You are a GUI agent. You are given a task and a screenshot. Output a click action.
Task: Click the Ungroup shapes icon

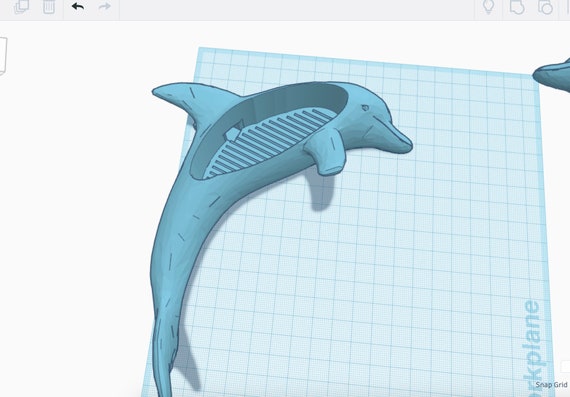(x=545, y=7)
